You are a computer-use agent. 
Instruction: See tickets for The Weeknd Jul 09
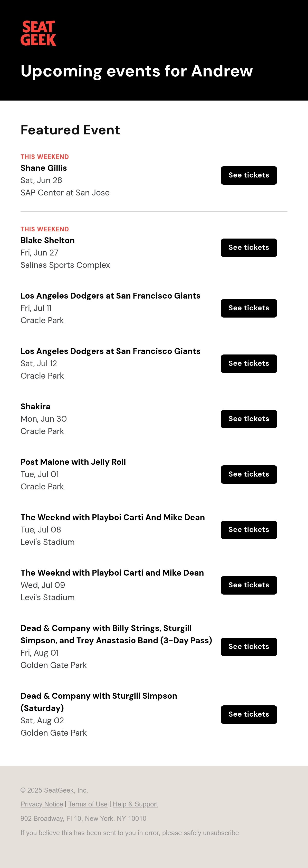tap(249, 585)
